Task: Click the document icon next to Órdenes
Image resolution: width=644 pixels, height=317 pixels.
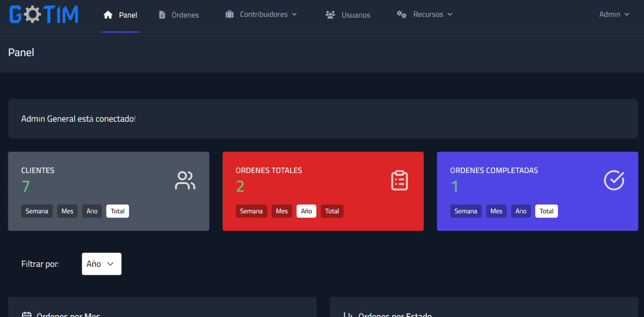Action: click(x=162, y=15)
